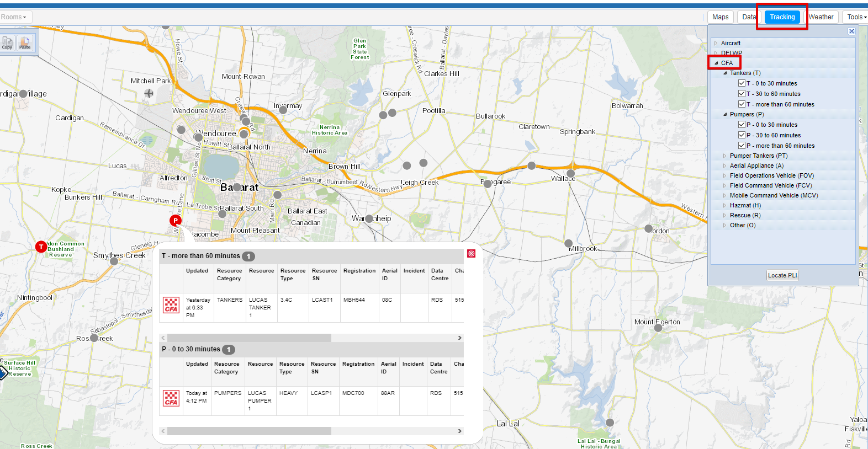
Task: Click the grey marker at Invermay
Action: tap(283, 110)
